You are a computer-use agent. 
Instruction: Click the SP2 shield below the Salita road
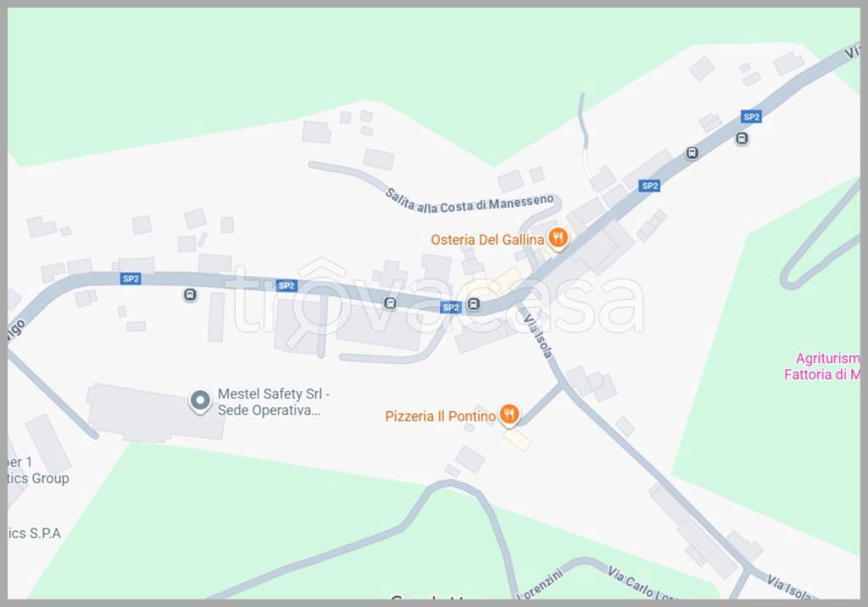tap(649, 186)
